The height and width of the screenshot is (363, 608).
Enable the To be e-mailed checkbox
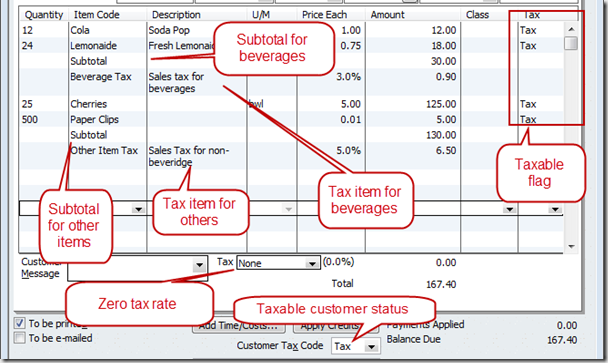(x=19, y=338)
